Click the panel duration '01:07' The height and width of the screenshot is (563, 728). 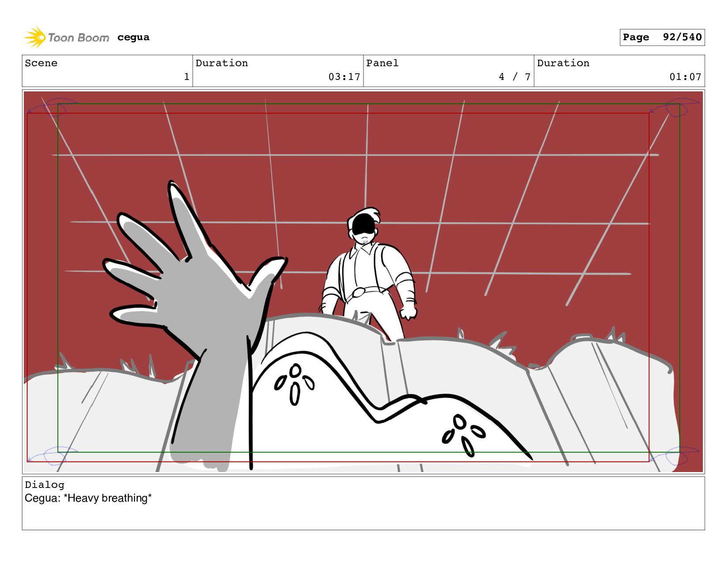[x=685, y=77]
